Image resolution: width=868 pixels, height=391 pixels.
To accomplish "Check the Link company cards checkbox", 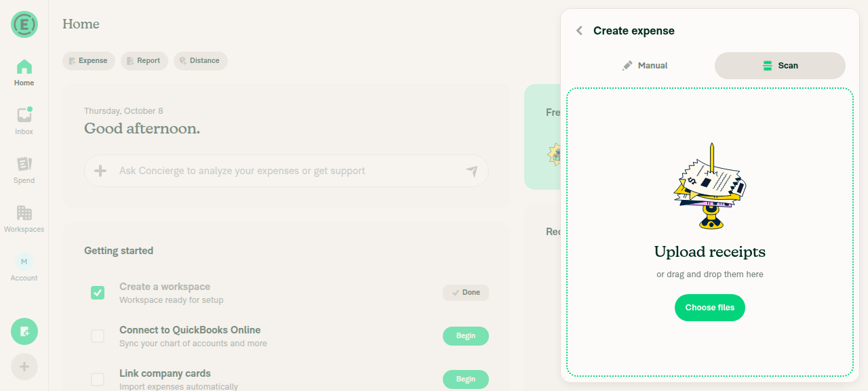I will [x=98, y=379].
